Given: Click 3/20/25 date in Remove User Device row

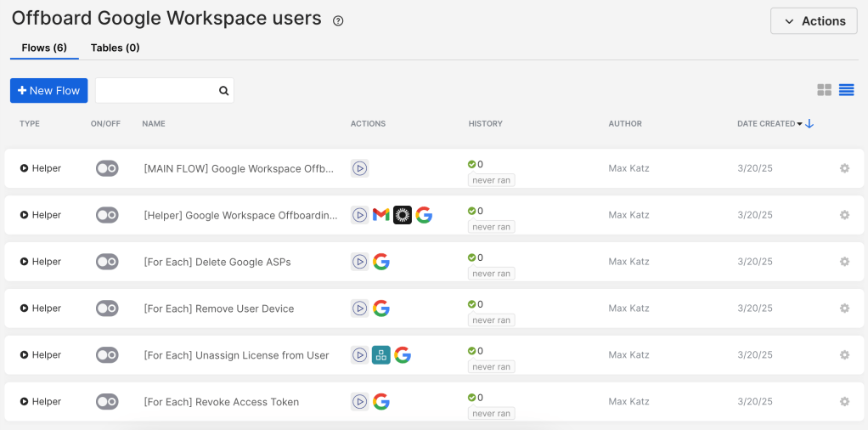Looking at the screenshot, I should [x=755, y=308].
